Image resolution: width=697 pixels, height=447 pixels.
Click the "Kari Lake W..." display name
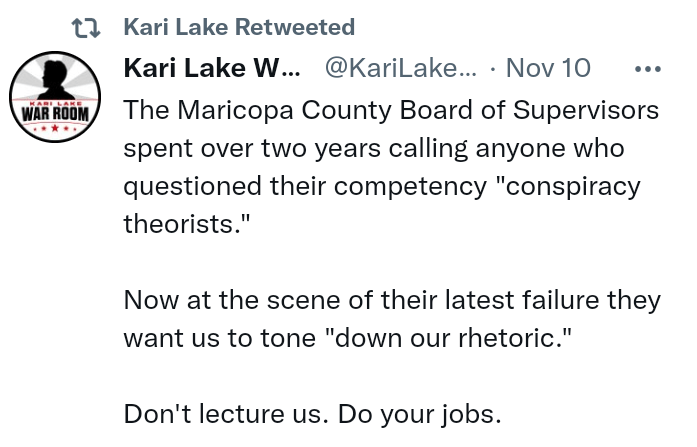[212, 68]
